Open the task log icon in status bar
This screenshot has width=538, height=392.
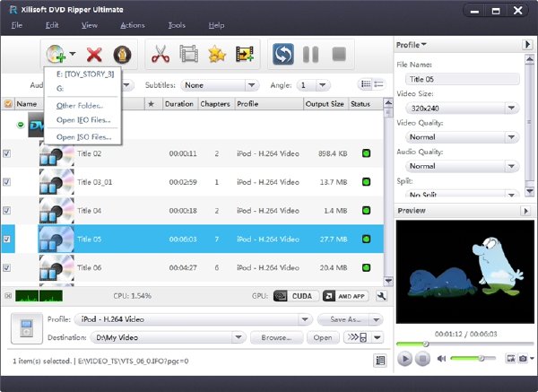pos(380,361)
